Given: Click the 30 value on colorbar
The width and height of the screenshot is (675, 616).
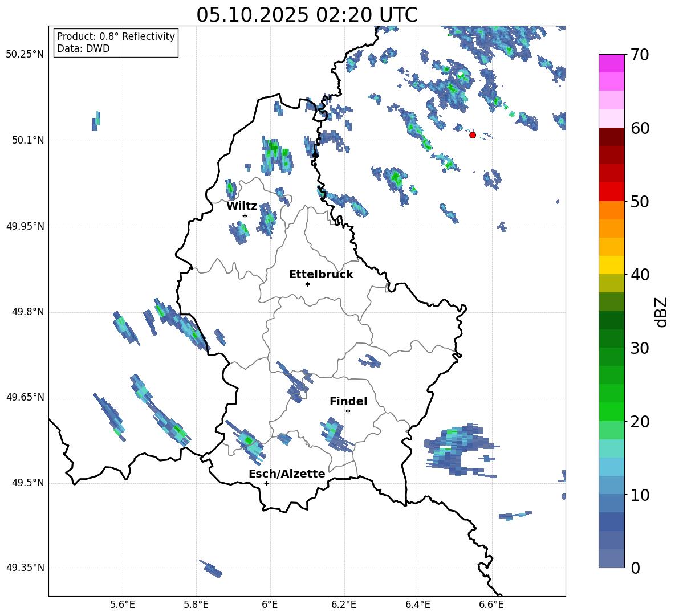Looking at the screenshot, I should coord(640,348).
